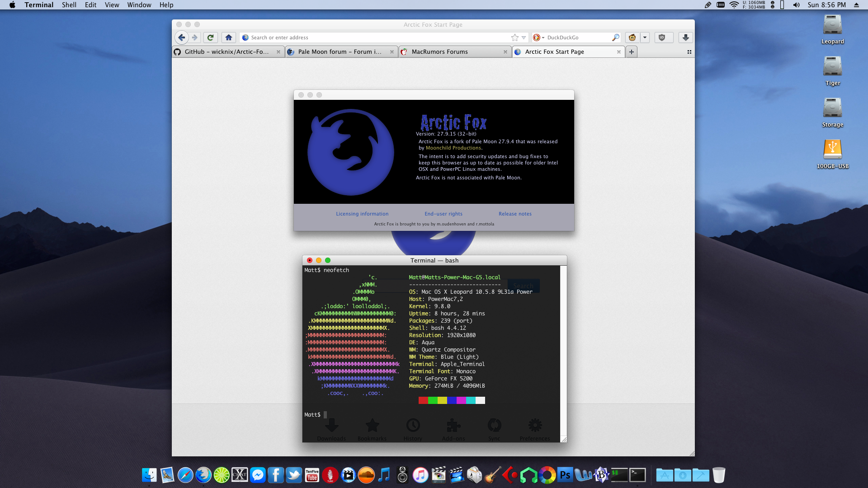Reload the current page
The width and height of the screenshot is (868, 488).
coord(210,38)
